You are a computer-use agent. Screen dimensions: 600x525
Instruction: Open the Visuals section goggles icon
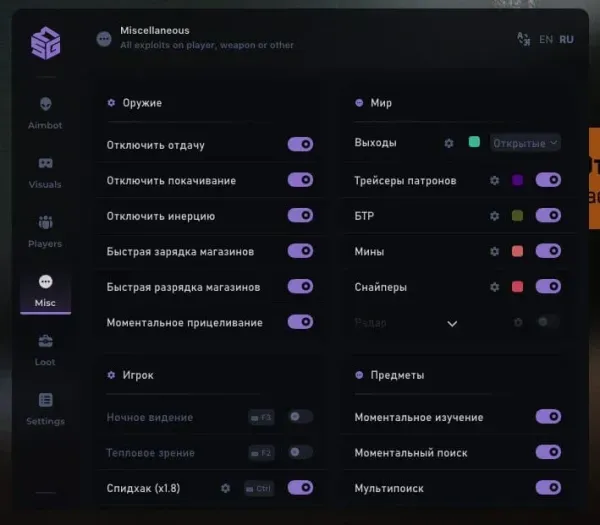point(46,163)
